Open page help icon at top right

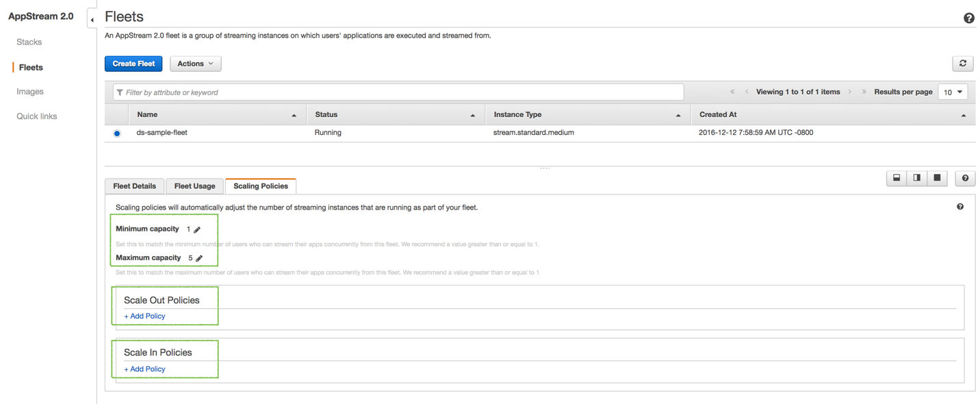(x=968, y=18)
